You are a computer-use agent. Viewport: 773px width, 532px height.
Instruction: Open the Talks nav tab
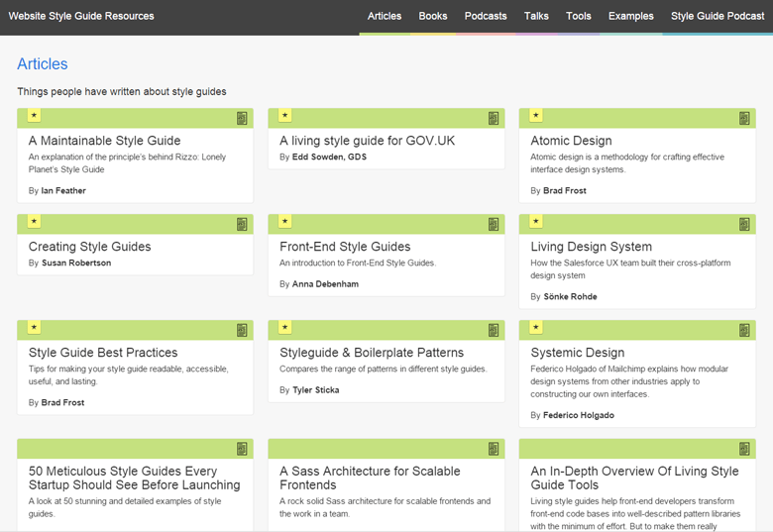(x=536, y=16)
